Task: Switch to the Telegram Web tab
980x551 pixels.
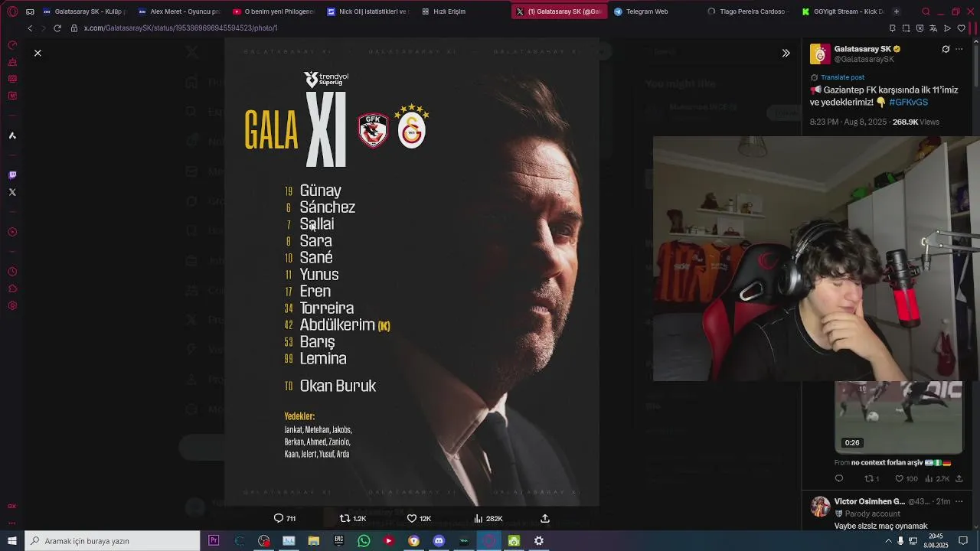Action: pos(655,11)
